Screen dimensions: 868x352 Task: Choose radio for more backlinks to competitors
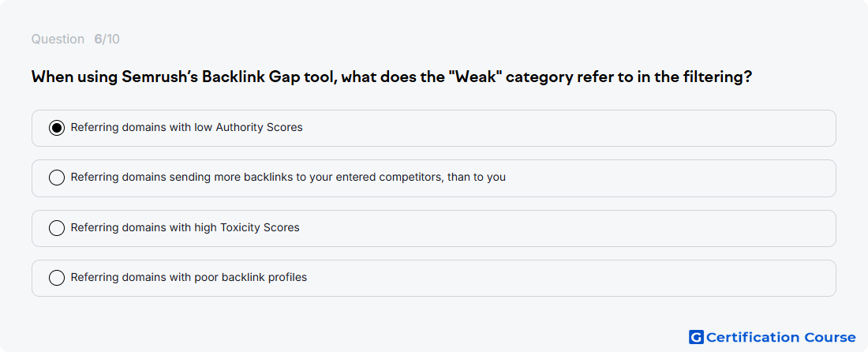point(57,178)
